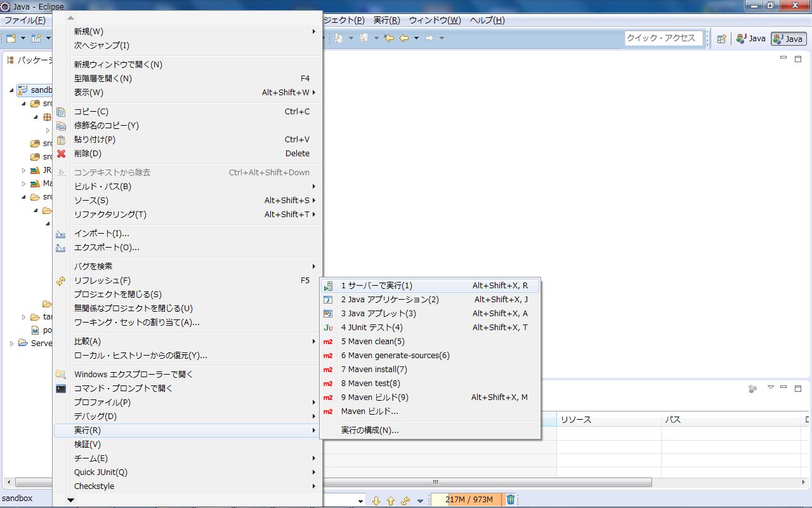Image resolution: width=812 pixels, height=508 pixels.
Task: Select ワーキング・セットの割り当て(A)...
Action: pyautogui.click(x=188, y=323)
